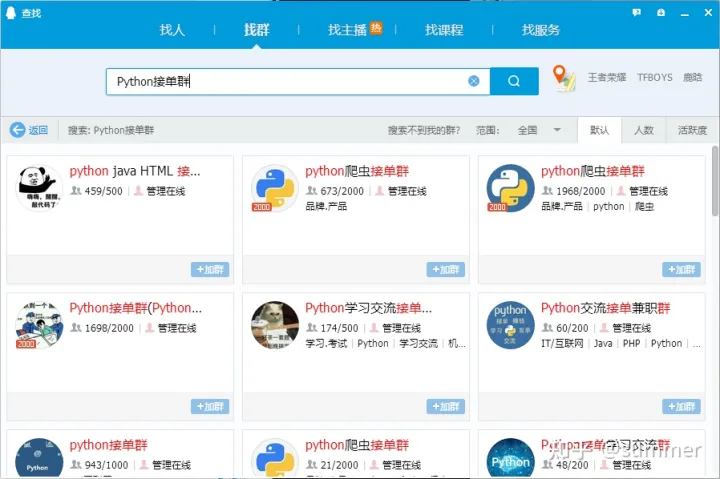This screenshot has height=479, width=720.
Task: Open group title Python交流接单兼职群
Action: pyautogui.click(x=606, y=308)
